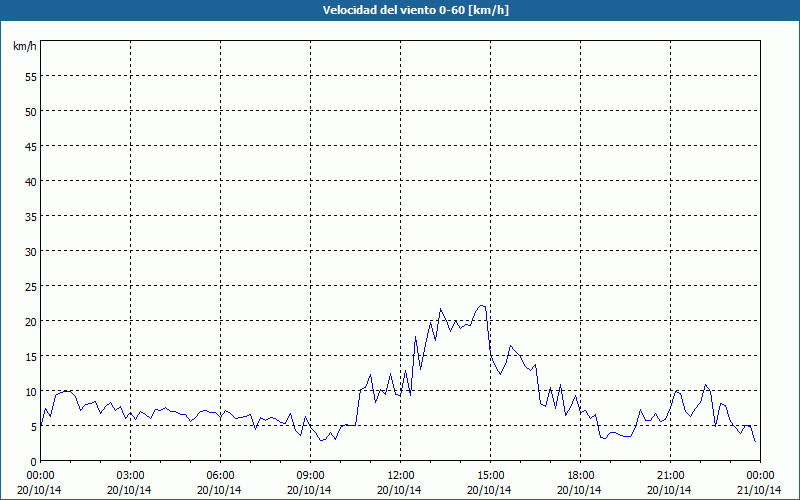Click the chart title 'Velocidad del viento 0-60 [km/h]'
Viewport: 800px width, 500px height.
coord(415,10)
